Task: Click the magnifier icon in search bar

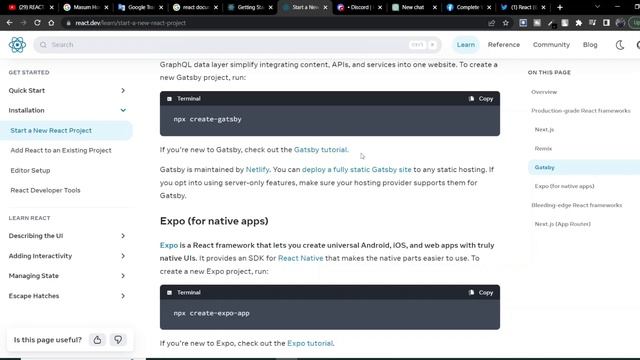Action: click(x=43, y=44)
